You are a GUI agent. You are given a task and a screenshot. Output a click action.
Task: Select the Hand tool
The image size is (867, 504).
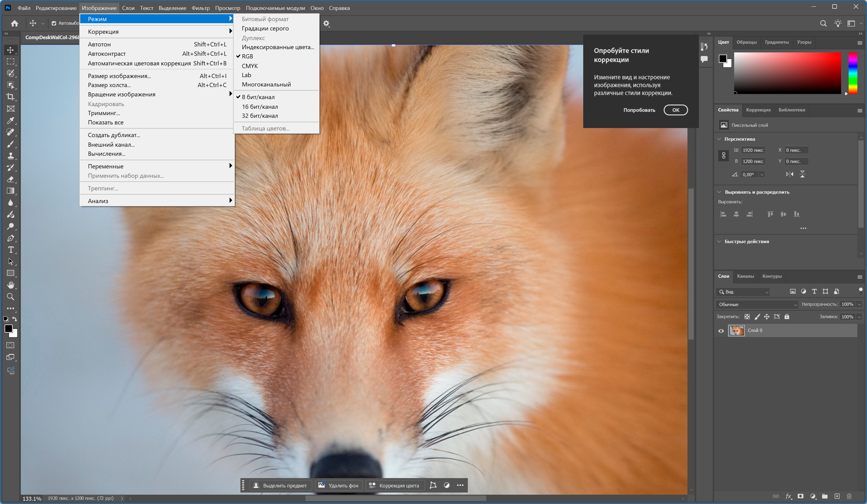pos(11,285)
